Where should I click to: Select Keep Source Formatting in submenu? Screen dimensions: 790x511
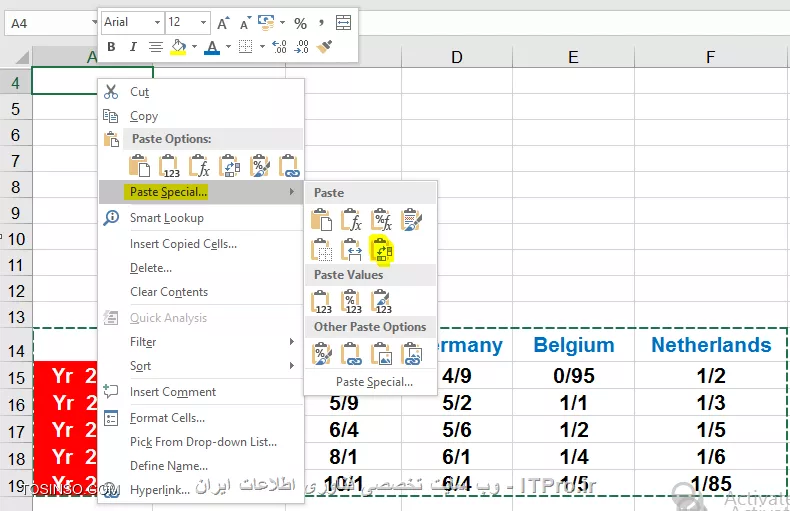412,220
